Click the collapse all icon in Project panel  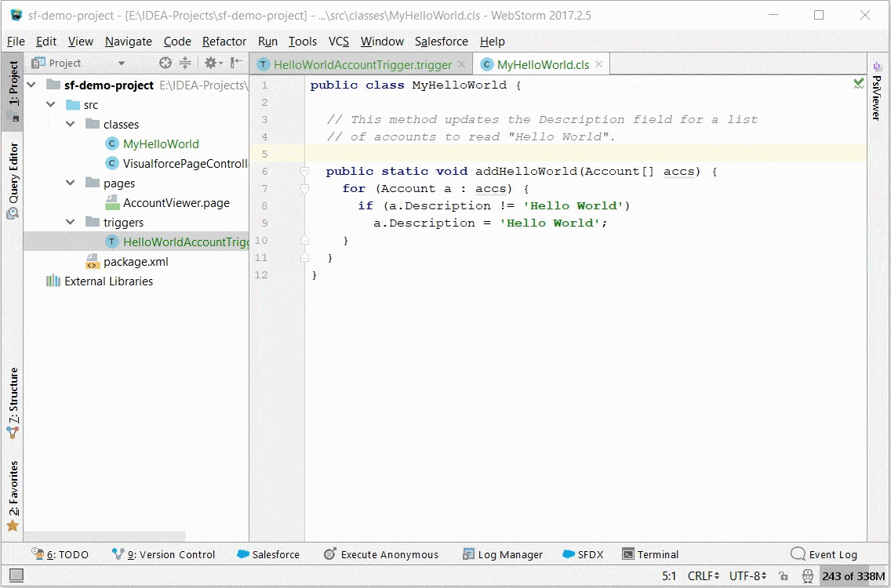click(x=185, y=63)
